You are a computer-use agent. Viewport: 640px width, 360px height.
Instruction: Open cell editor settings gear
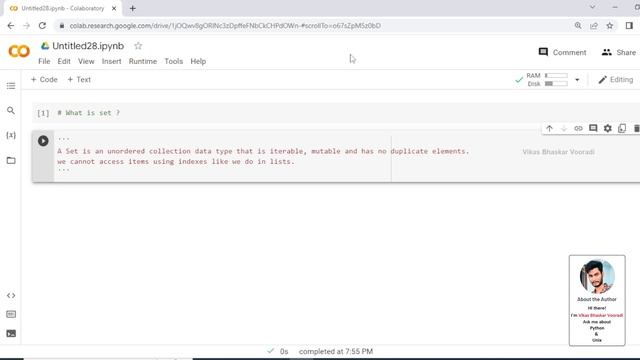tap(608, 129)
